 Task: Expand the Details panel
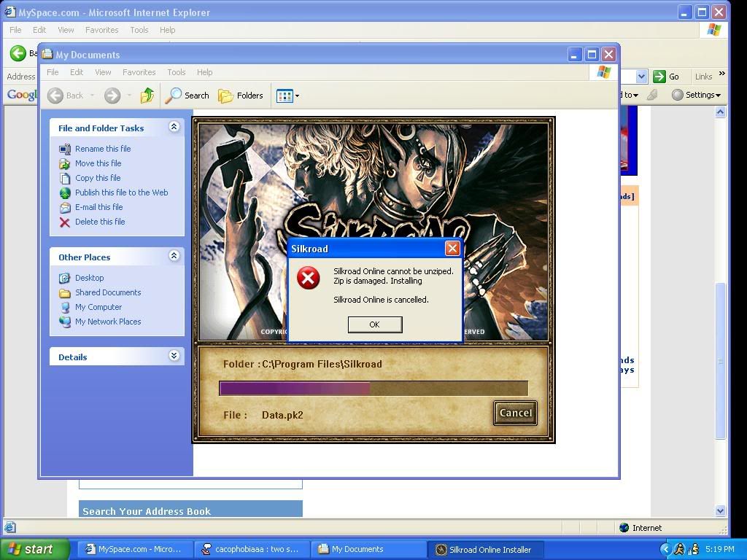coord(174,356)
